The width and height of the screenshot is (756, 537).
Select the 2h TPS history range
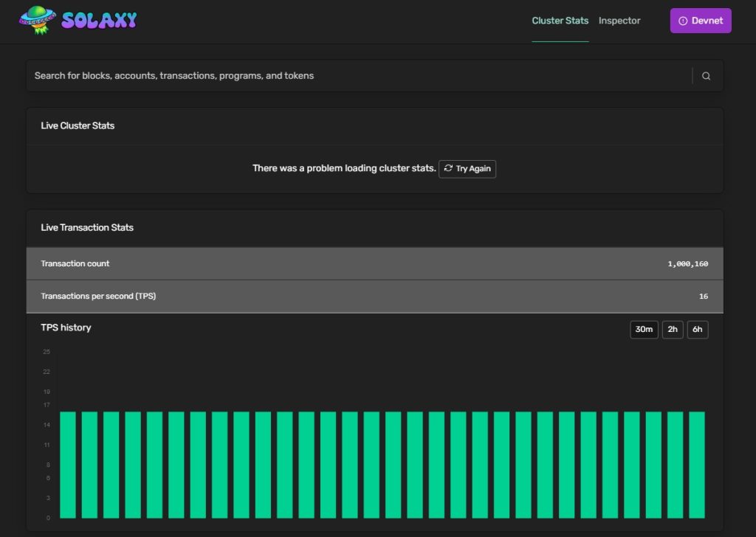pos(672,330)
